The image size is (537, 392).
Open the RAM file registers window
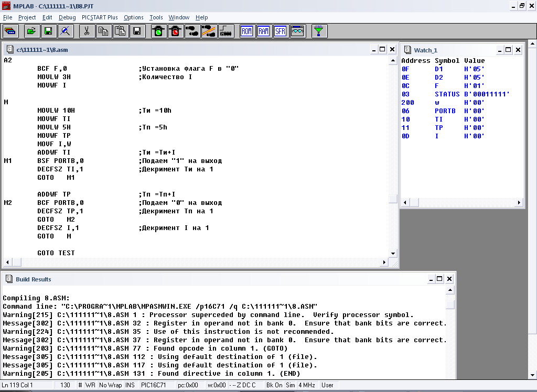(263, 31)
